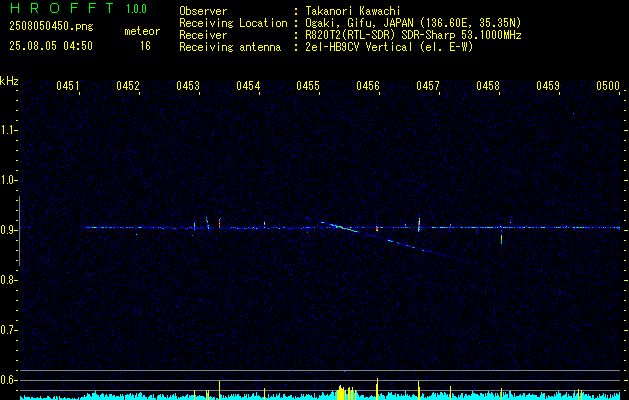Click the 0.9 frequency axis label

(x=8, y=230)
